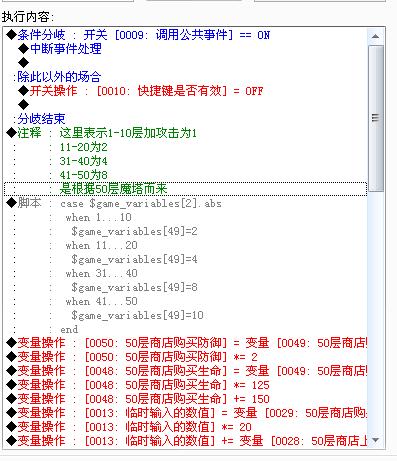This screenshot has width=397, height=461.
Task: Click the scrollbar up arrow
Action: [x=376, y=36]
